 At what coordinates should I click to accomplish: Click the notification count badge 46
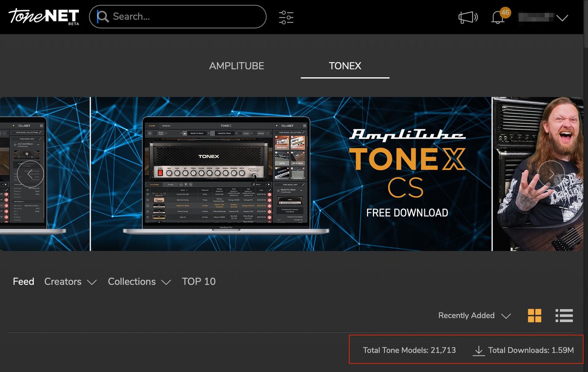506,12
